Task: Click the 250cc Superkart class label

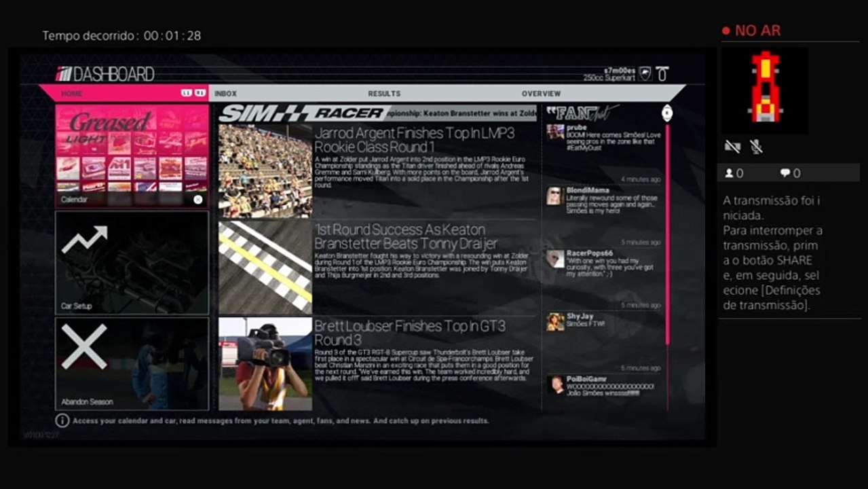Action: pyautogui.click(x=609, y=78)
